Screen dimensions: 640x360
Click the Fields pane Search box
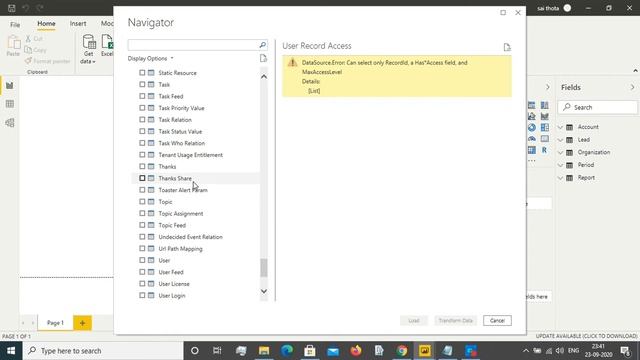[598, 107]
